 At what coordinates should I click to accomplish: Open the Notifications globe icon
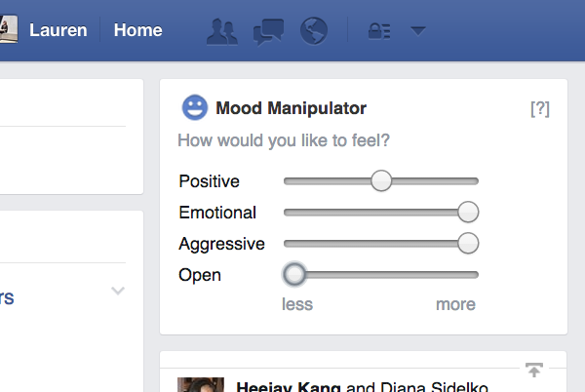coord(314,31)
